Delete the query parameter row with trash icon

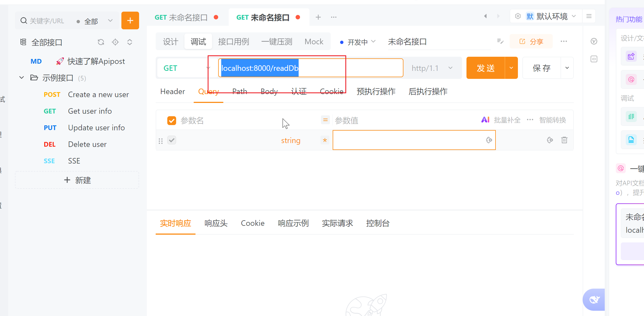564,140
